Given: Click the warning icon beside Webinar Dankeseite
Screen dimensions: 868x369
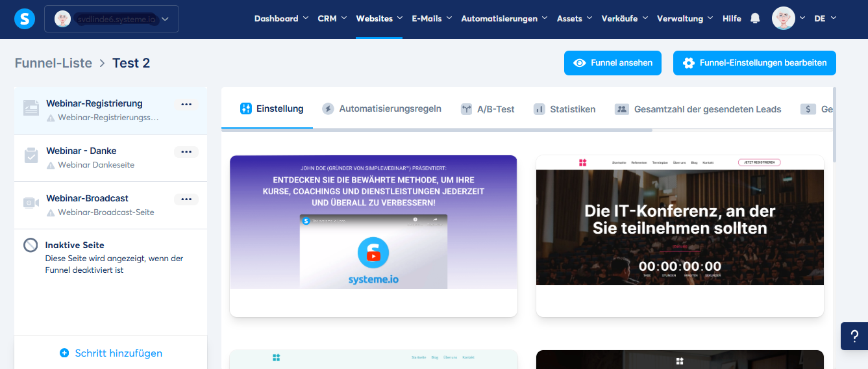Looking at the screenshot, I should 51,166.
